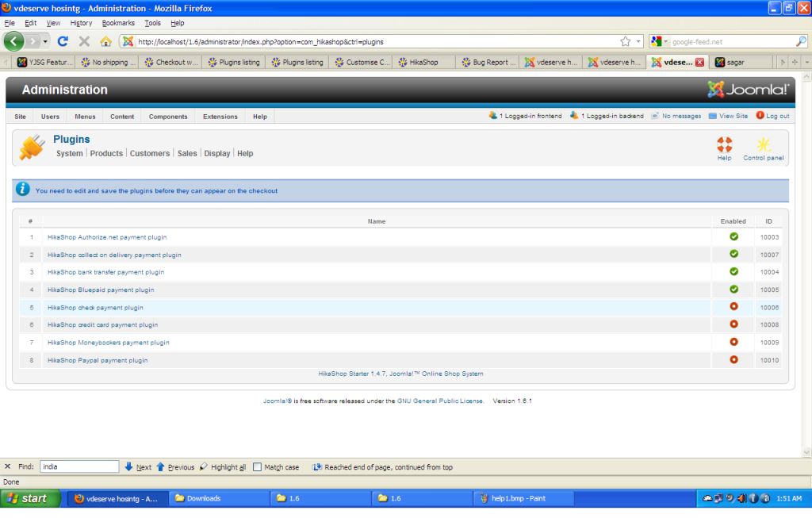Click the Plugins plug icon

coord(32,147)
